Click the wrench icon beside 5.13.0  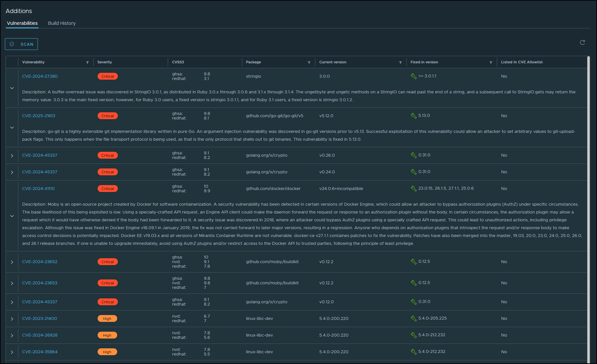point(414,116)
